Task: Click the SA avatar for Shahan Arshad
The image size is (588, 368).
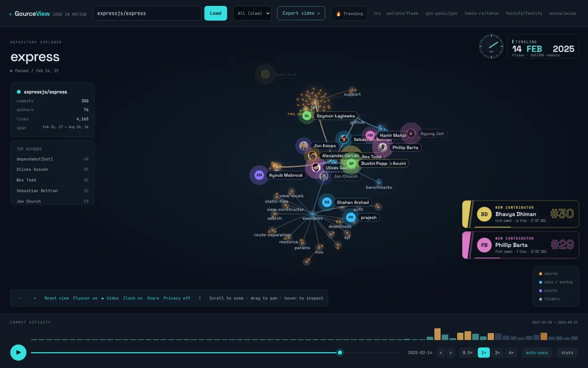Action: click(327, 202)
